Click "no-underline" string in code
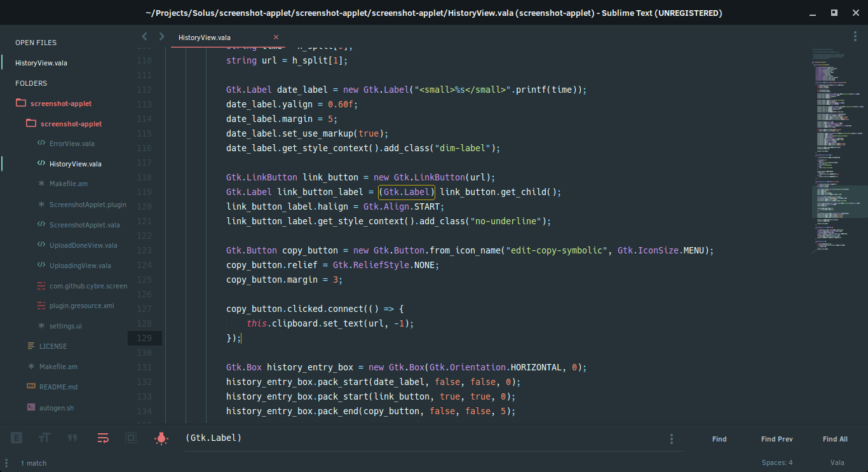 tap(505, 221)
